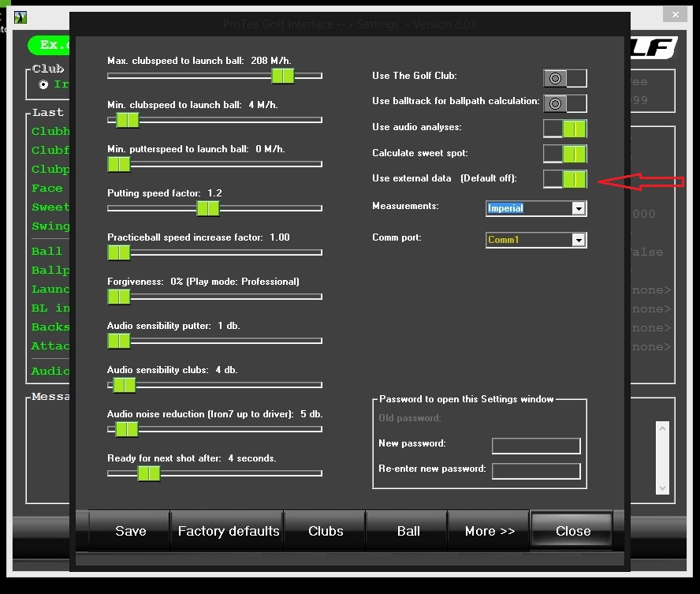Image resolution: width=700 pixels, height=594 pixels.
Task: Click the Putting speed factor slider handle
Action: (207, 208)
